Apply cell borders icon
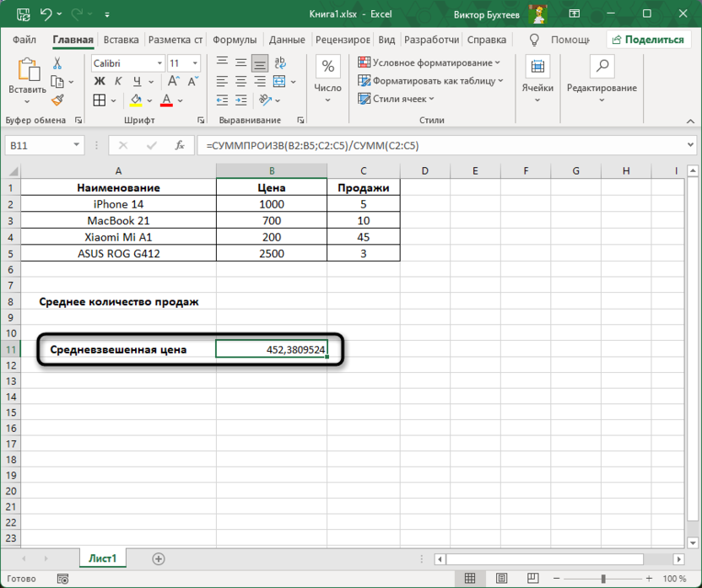This screenshot has height=588, width=702. [x=100, y=100]
